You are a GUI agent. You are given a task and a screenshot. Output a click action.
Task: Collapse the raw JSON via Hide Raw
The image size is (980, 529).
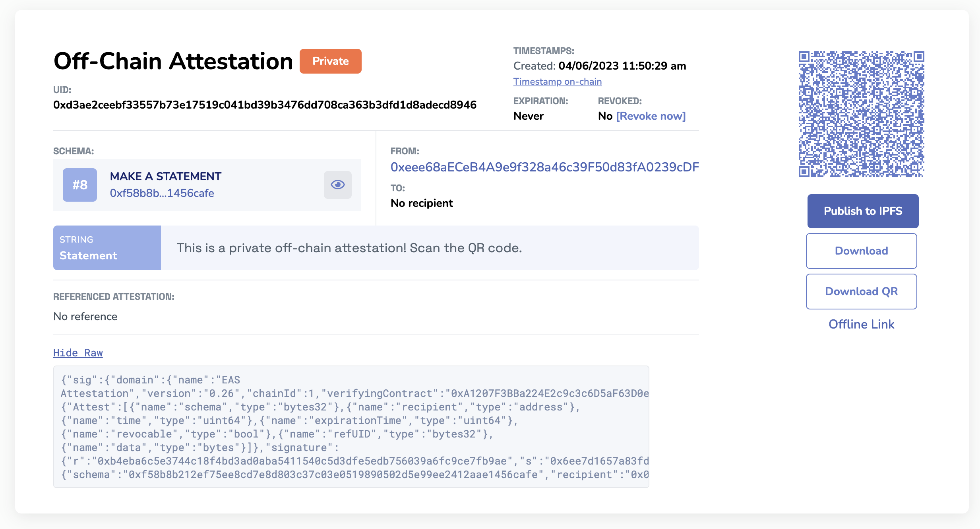78,353
